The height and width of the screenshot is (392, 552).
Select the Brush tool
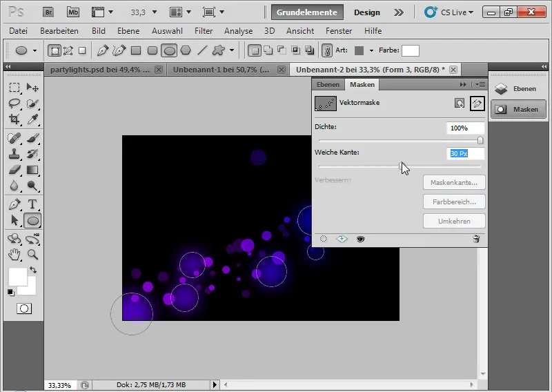(x=32, y=138)
